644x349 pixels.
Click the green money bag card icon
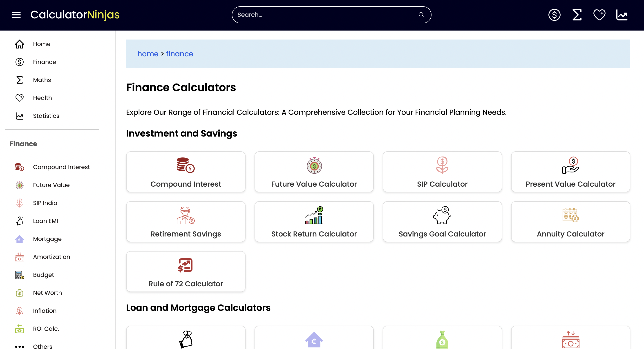[x=442, y=339]
